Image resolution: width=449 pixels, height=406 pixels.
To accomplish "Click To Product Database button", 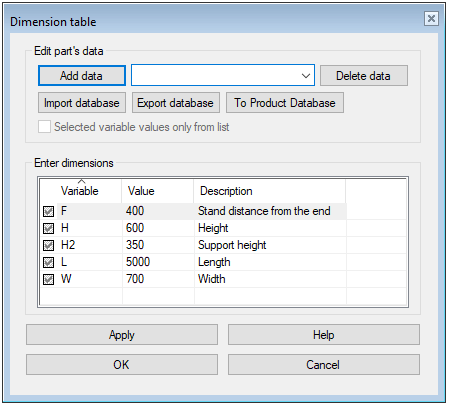I will (285, 103).
